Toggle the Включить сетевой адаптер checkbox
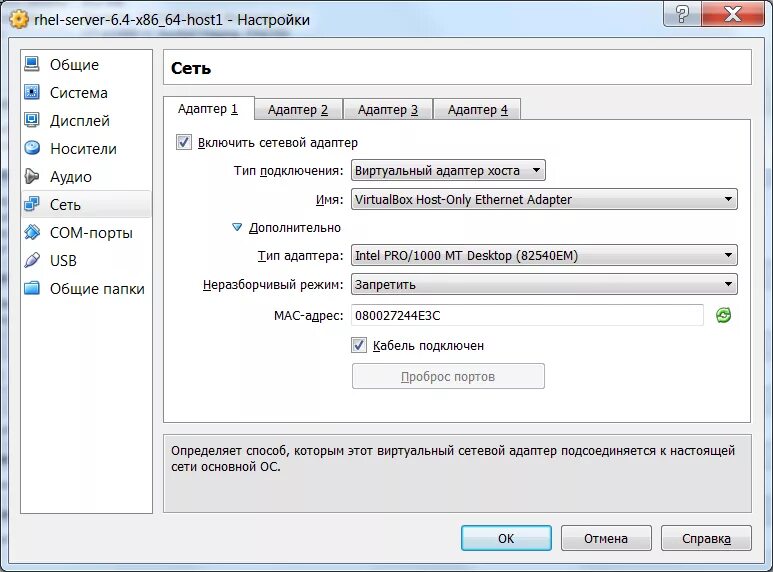The width and height of the screenshot is (773, 572). 184,143
